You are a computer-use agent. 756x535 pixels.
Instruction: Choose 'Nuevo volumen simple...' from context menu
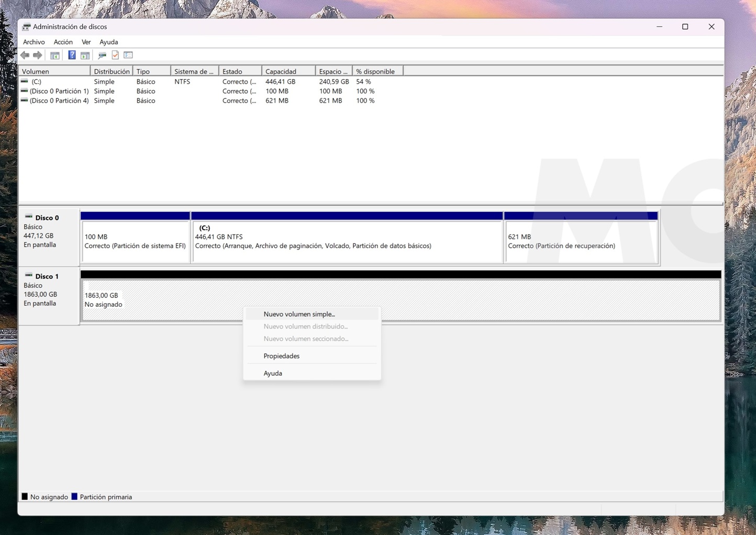299,314
